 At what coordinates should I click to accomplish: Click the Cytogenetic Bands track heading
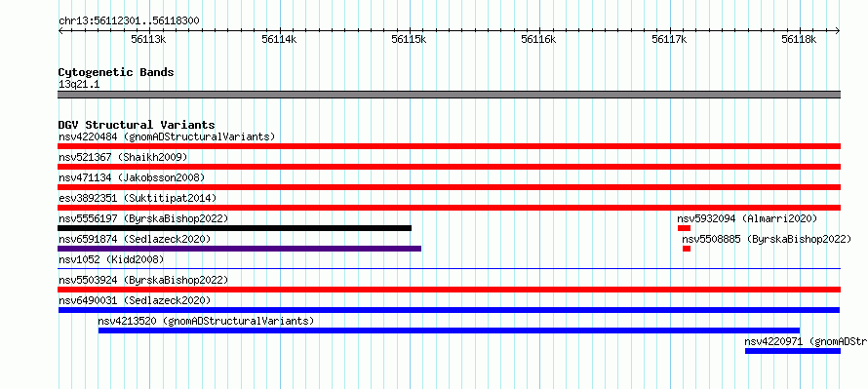click(116, 72)
